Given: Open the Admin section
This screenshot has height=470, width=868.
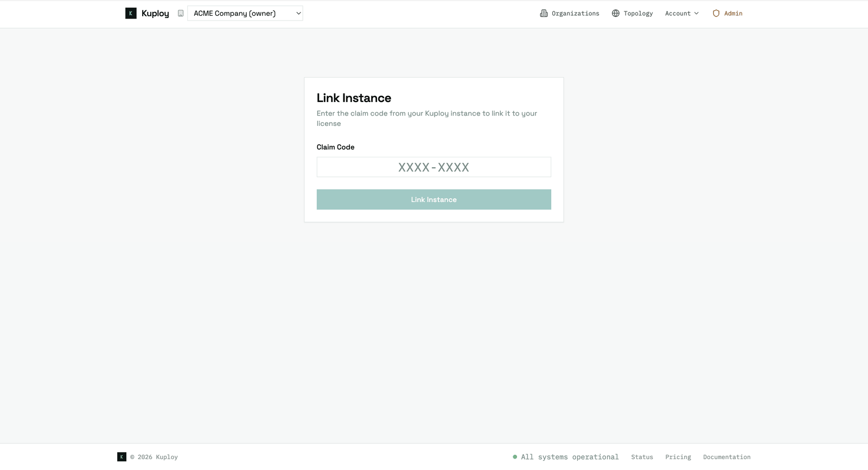Looking at the screenshot, I should 727,14.
